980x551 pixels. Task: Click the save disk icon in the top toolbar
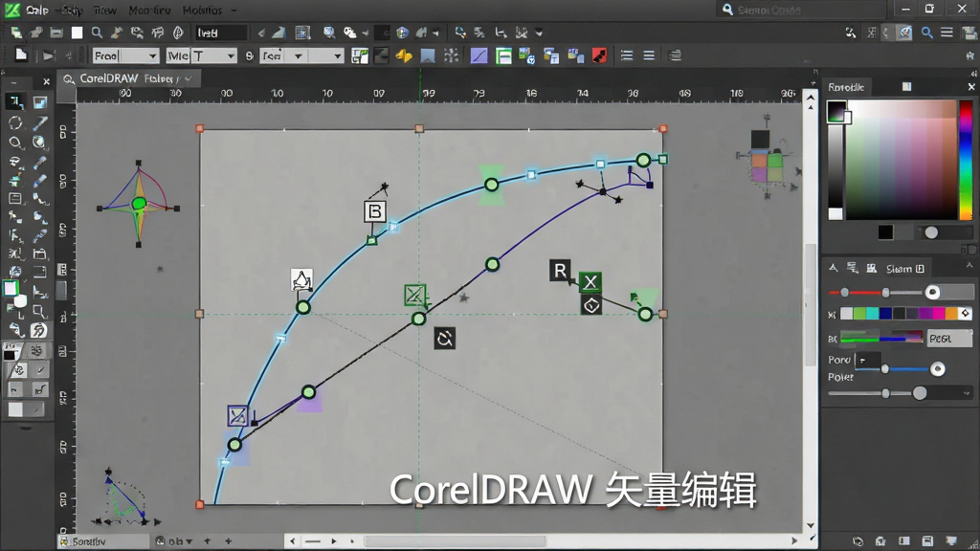56,33
